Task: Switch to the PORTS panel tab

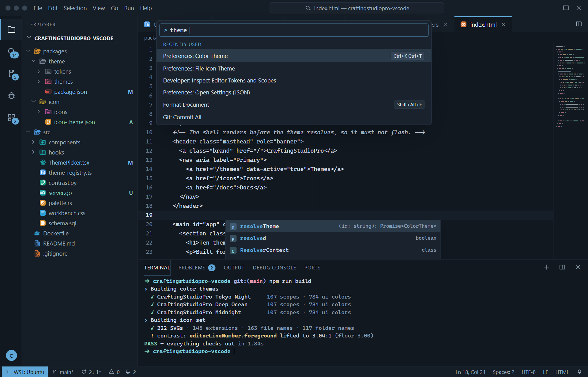Action: point(312,268)
